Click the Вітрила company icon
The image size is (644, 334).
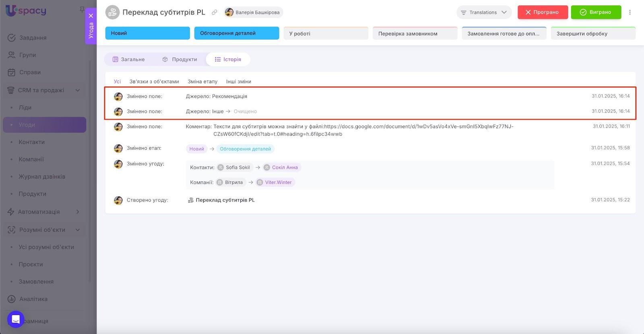coord(220,182)
